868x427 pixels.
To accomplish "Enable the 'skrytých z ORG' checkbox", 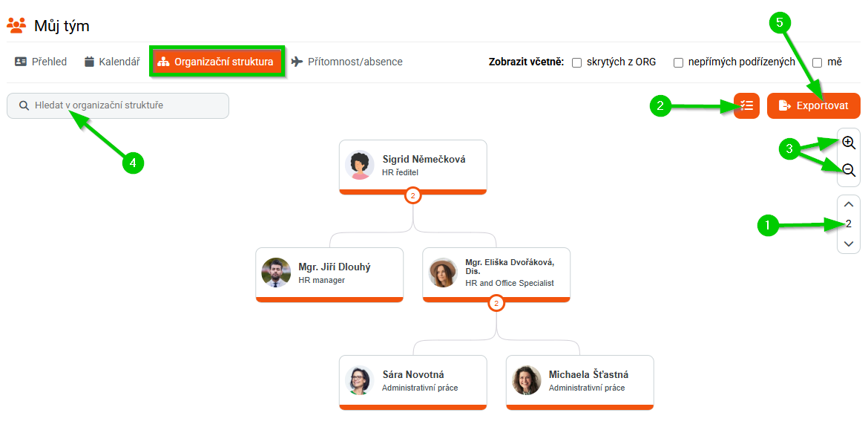I will coord(576,63).
